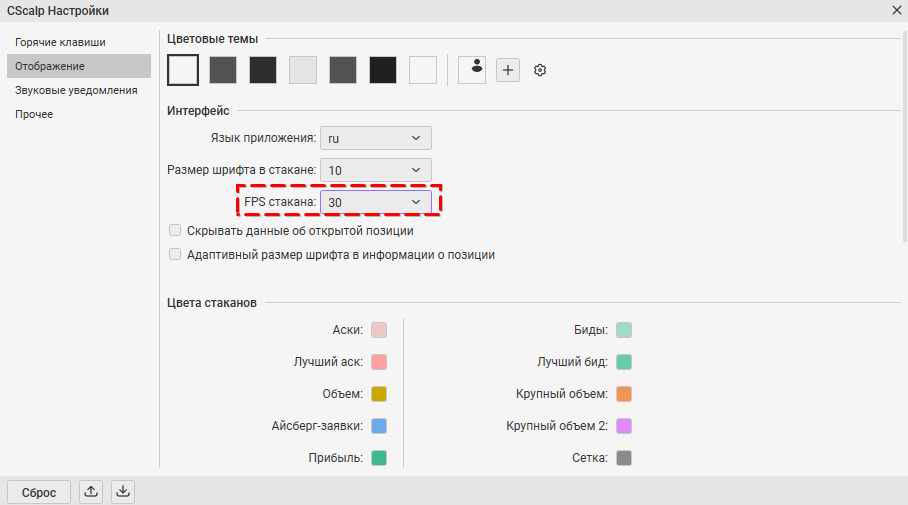The width and height of the screenshot is (908, 505).
Task: Switch to the "Прочее" section
Action: [x=34, y=114]
